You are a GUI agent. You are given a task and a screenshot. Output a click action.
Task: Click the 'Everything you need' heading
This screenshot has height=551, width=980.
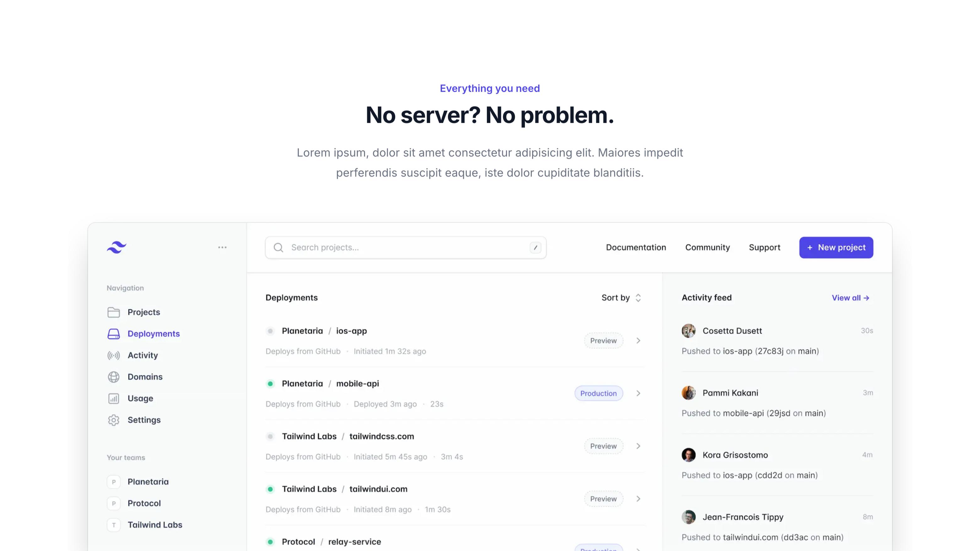click(490, 89)
